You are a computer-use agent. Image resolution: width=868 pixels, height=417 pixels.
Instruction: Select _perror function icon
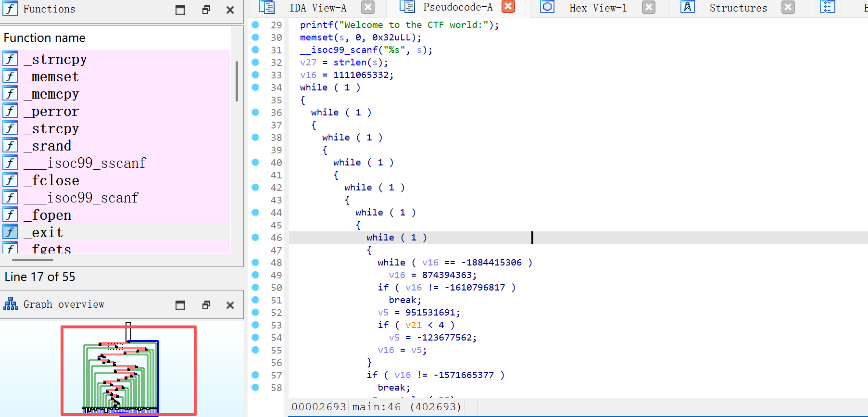pyautogui.click(x=10, y=111)
